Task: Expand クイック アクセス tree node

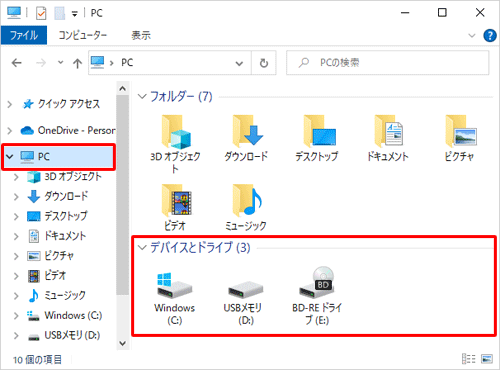Action: tap(10, 104)
